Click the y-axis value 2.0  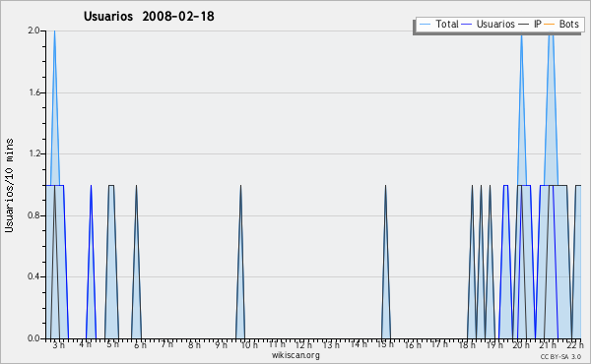pos(33,30)
